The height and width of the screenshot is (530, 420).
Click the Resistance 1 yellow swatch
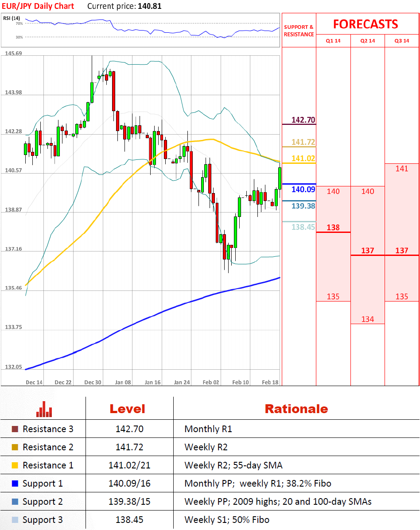pyautogui.click(x=15, y=465)
